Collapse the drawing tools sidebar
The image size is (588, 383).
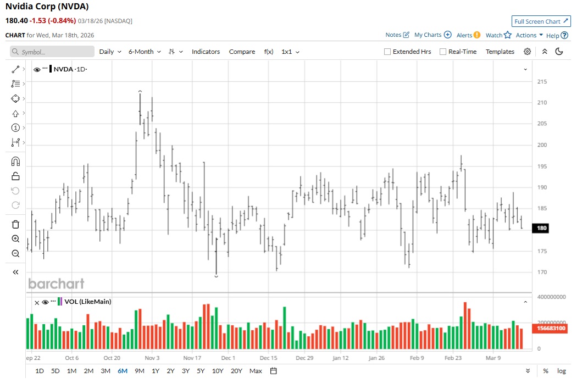(x=15, y=272)
